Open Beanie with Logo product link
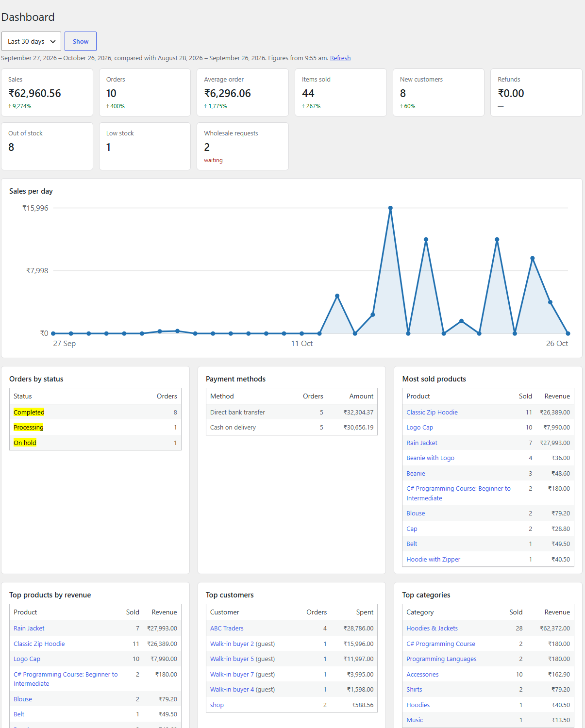The image size is (585, 728). [x=431, y=458]
